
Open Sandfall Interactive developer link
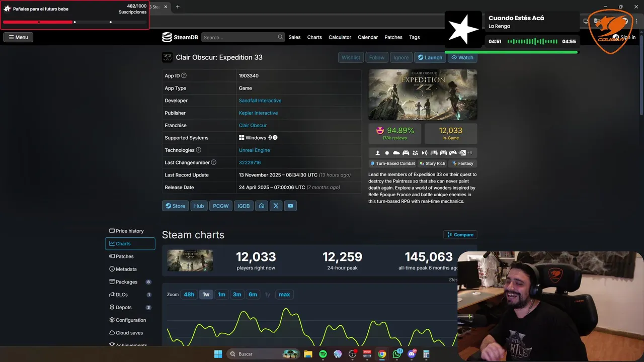pyautogui.click(x=260, y=101)
